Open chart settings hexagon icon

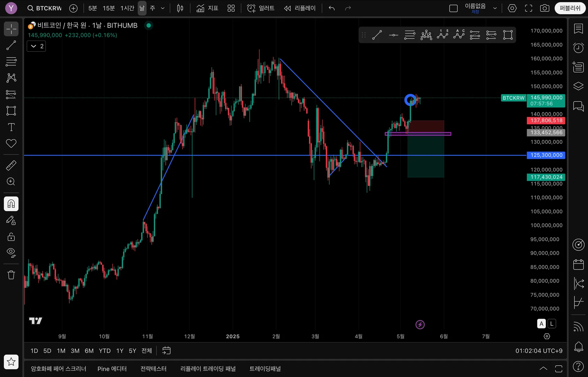click(x=512, y=8)
